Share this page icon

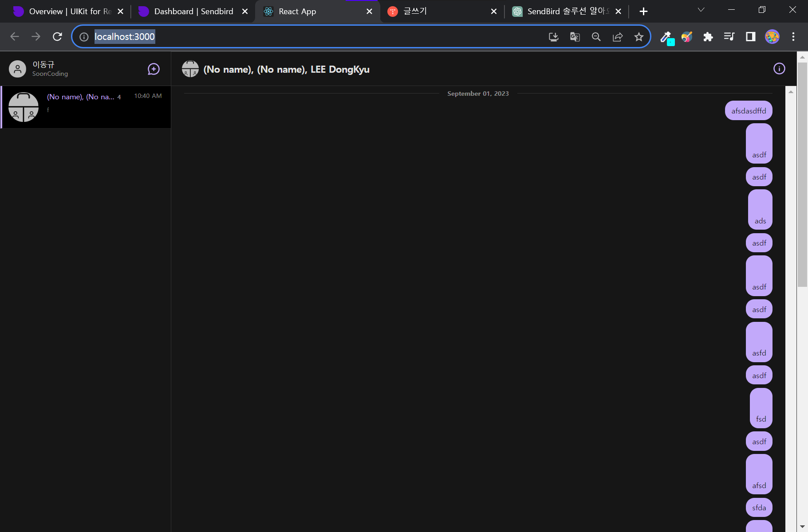[617, 37]
